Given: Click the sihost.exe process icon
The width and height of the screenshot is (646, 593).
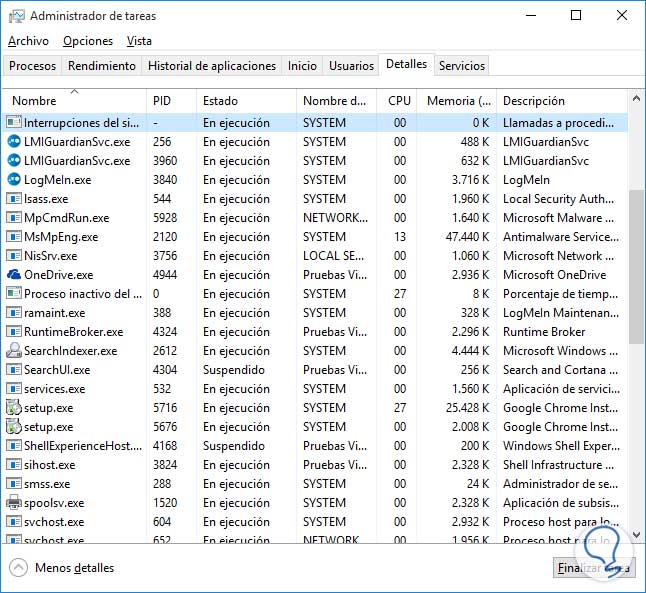Looking at the screenshot, I should [x=14, y=464].
